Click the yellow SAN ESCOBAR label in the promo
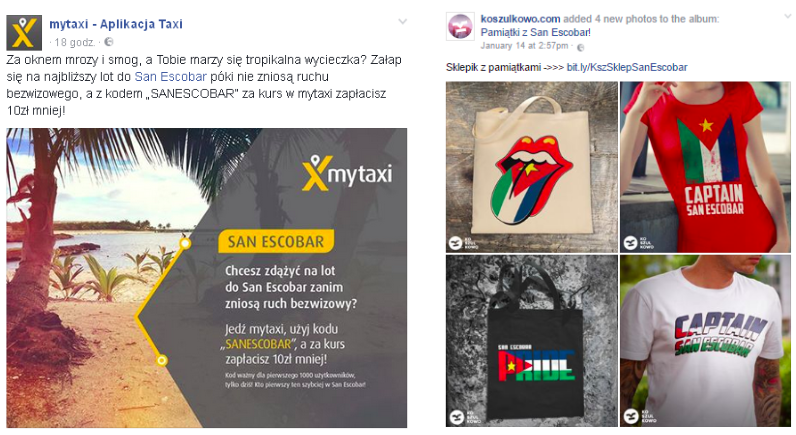796x435 pixels. [276, 242]
